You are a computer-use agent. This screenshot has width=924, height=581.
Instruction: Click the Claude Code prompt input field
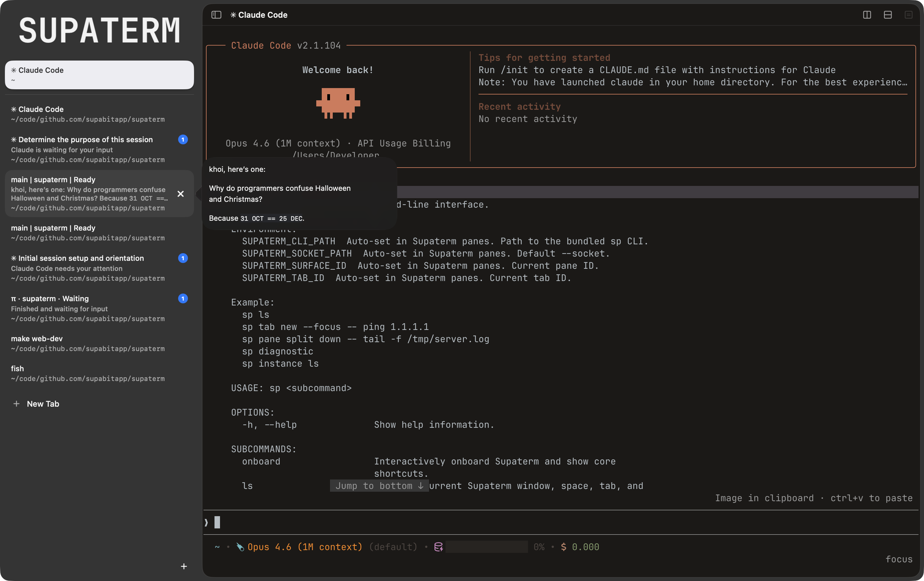[x=537, y=522]
